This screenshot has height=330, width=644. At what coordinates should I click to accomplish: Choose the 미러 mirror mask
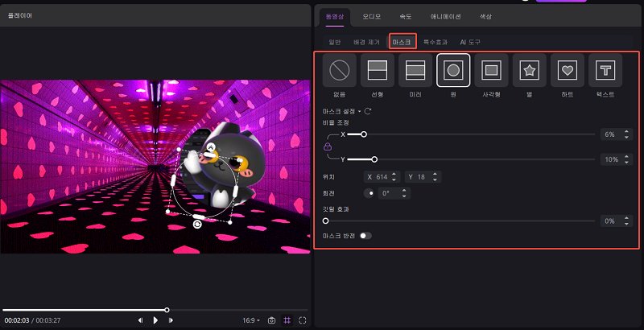click(x=415, y=70)
